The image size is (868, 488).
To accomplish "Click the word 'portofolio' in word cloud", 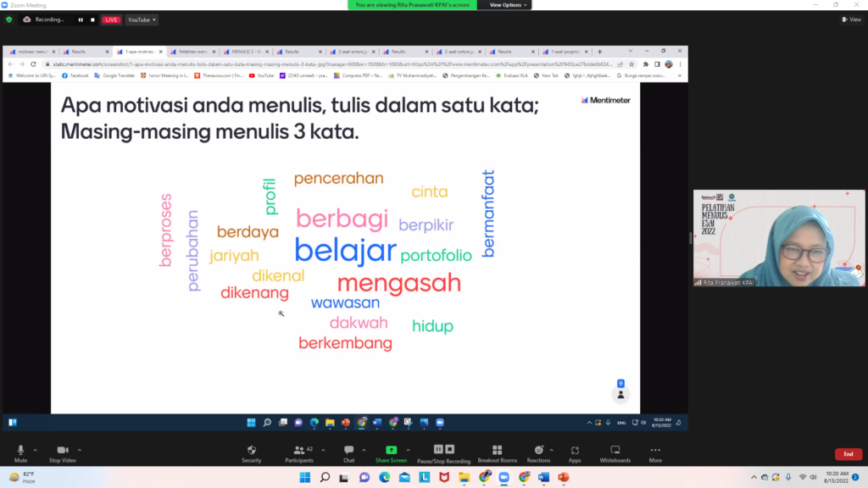I will click(x=437, y=255).
